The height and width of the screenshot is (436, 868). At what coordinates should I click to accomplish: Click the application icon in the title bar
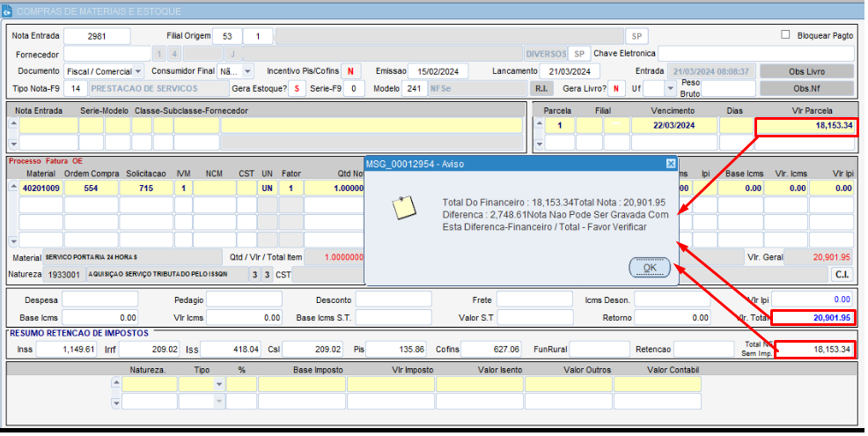click(7, 11)
